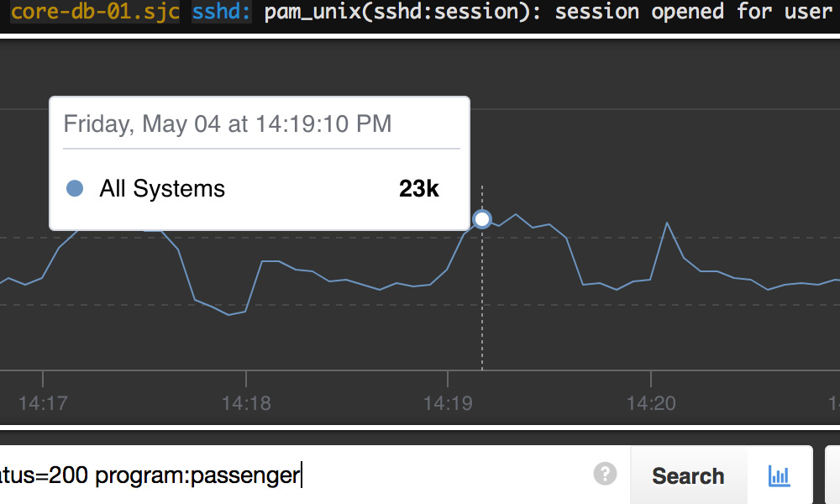840x504 pixels.
Task: Click the All Systems blue legend dot
Action: click(75, 188)
